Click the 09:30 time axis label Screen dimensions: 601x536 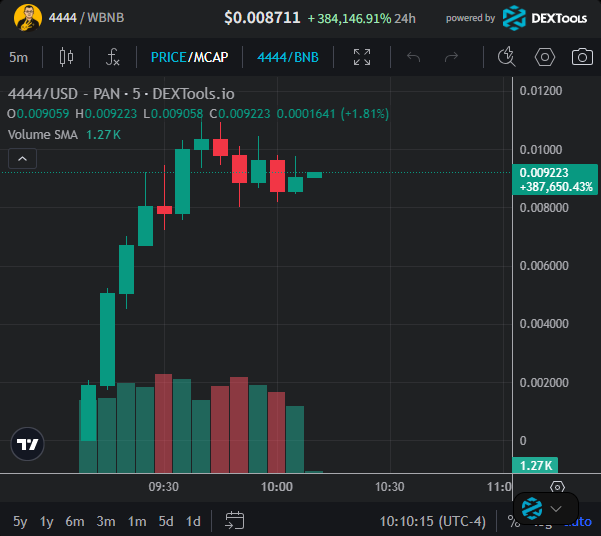tap(164, 487)
